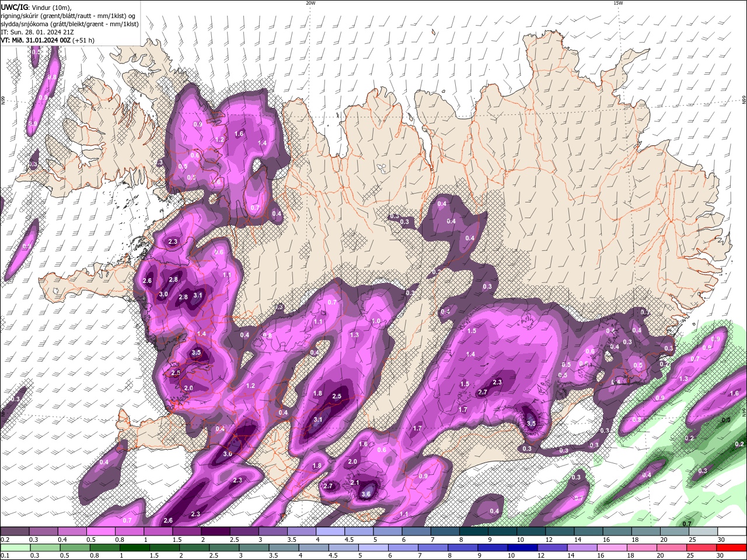Click the 2.1 precipitation value on the map

pos(355,482)
